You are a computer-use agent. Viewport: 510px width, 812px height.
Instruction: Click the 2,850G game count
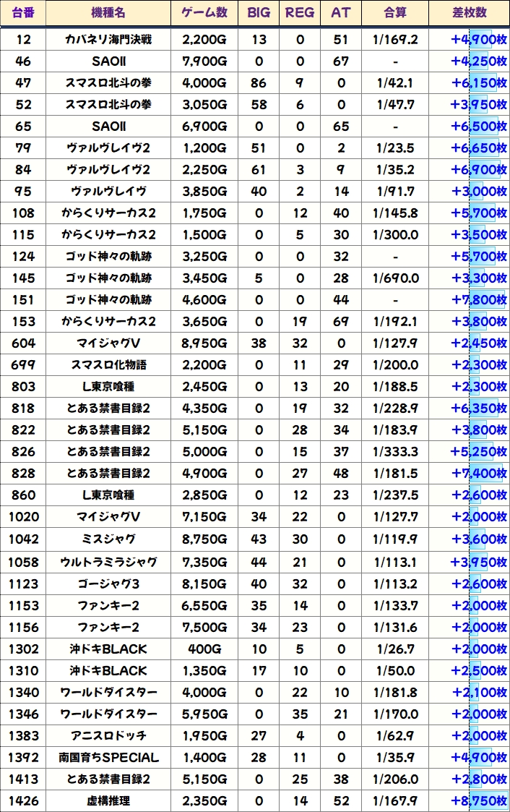204,495
